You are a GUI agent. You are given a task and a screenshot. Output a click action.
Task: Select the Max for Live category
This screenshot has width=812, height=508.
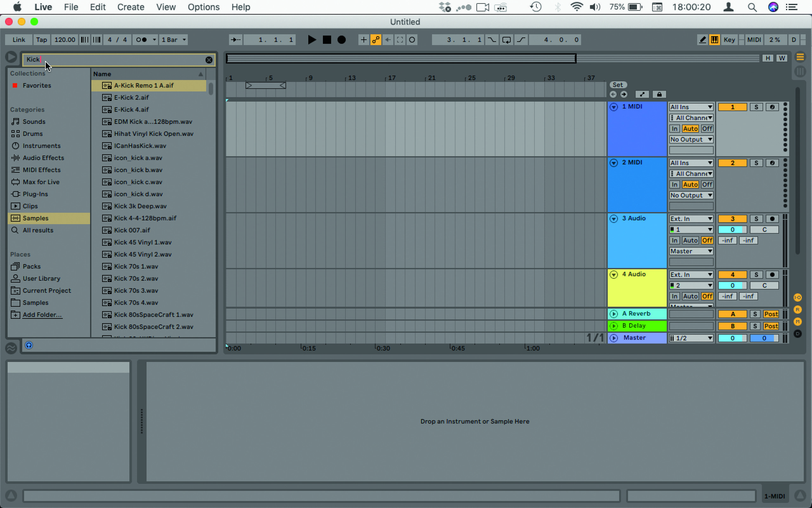41,182
